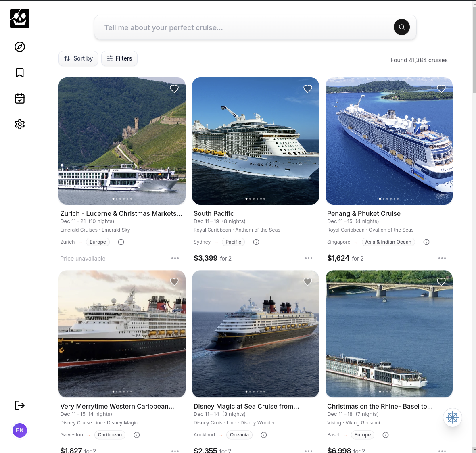Viewport: 476px width, 453px height.
Task: Sign out using the logout icon
Action: (x=19, y=405)
